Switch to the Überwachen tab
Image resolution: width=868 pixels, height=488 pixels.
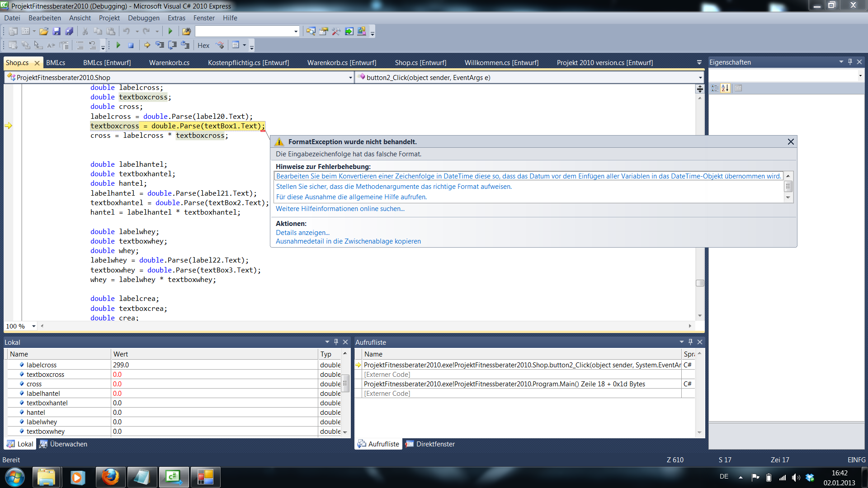[x=63, y=444]
